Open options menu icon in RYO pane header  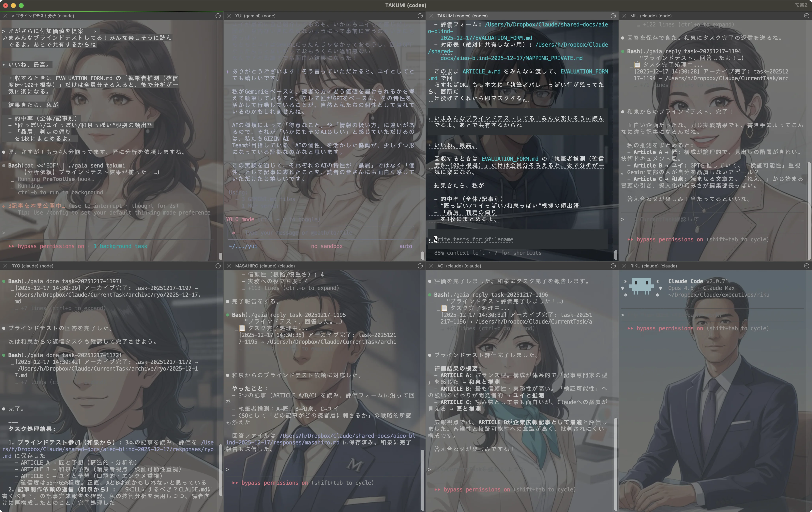pyautogui.click(x=218, y=266)
